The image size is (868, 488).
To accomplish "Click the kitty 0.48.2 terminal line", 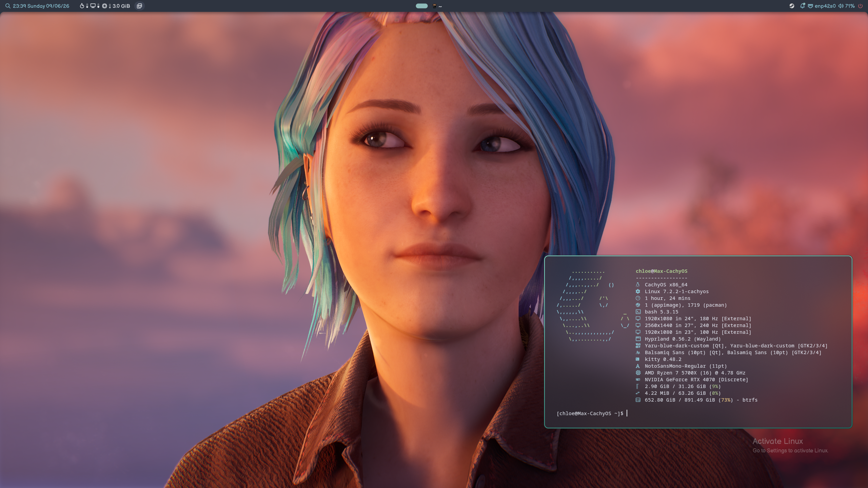I will (663, 359).
